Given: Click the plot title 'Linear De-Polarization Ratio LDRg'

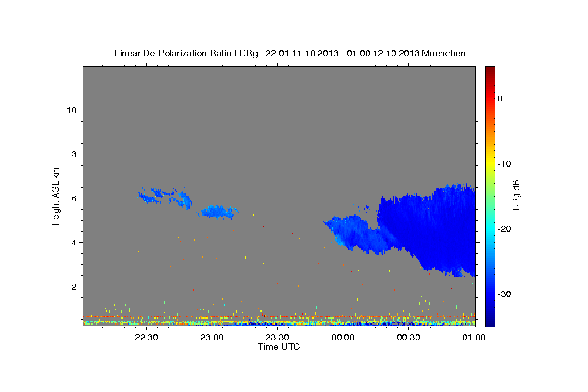Looking at the screenshot, I should click(186, 53).
